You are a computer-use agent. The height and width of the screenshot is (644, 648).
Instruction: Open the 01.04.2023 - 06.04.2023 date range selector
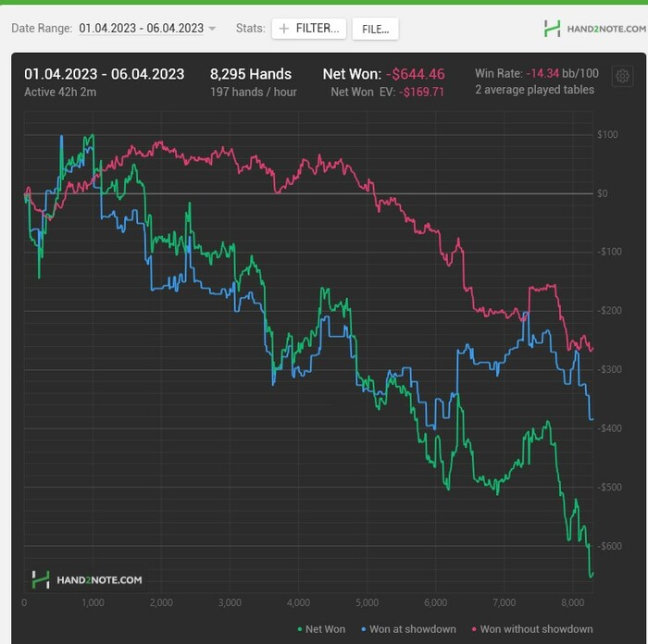142,28
